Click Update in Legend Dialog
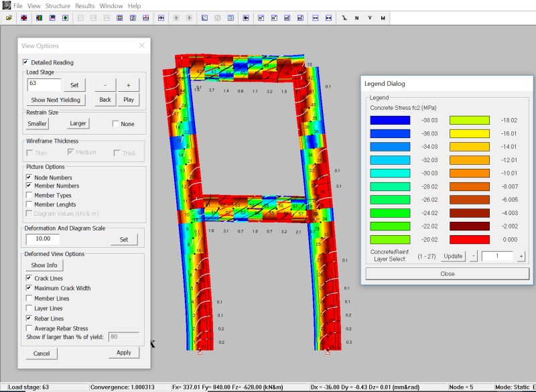The image size is (536, 392). pos(453,256)
